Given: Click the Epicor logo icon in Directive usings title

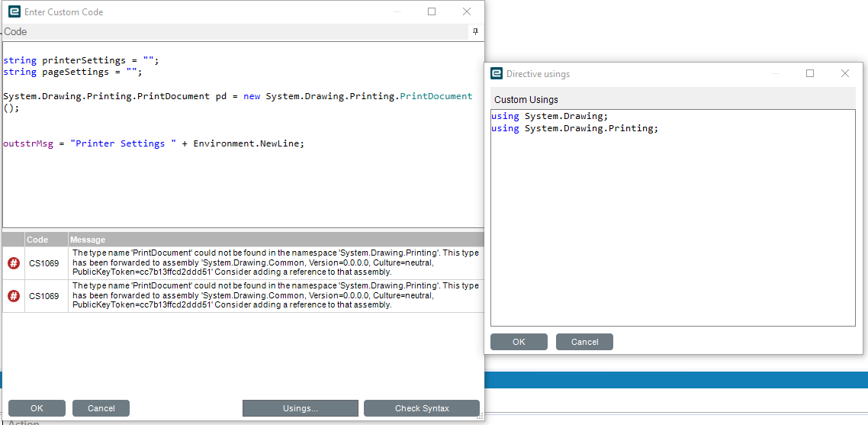Looking at the screenshot, I should click(497, 74).
